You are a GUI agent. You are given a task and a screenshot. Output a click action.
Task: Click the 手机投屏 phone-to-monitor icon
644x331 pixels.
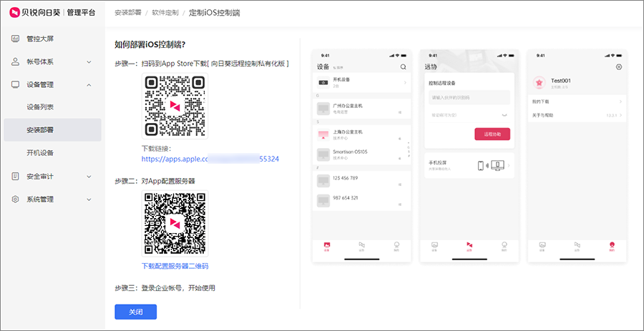491,165
